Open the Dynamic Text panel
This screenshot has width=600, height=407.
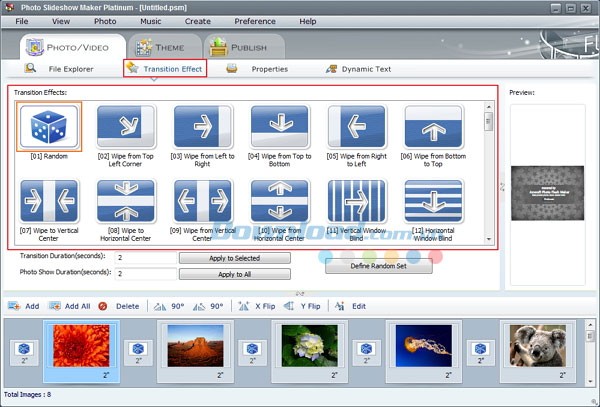[360, 69]
